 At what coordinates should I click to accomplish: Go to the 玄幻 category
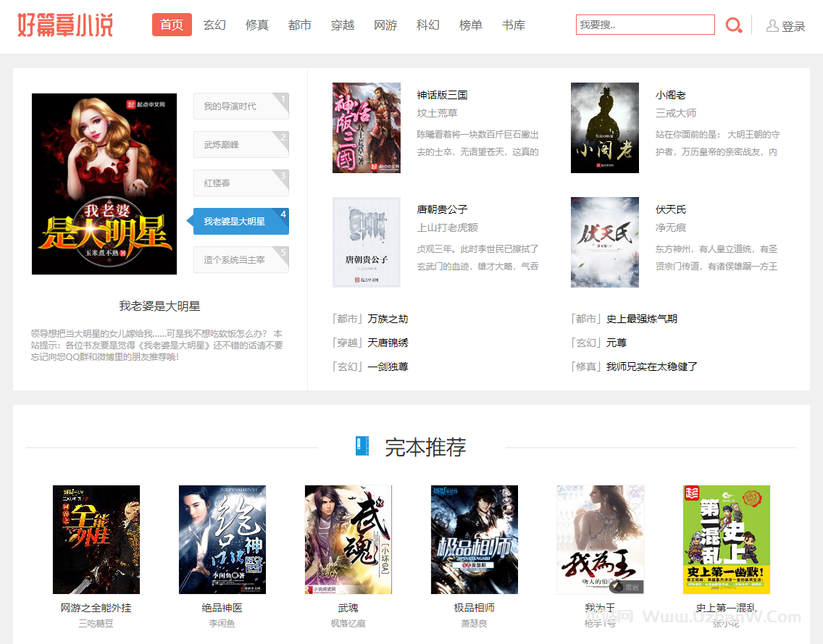pyautogui.click(x=214, y=25)
